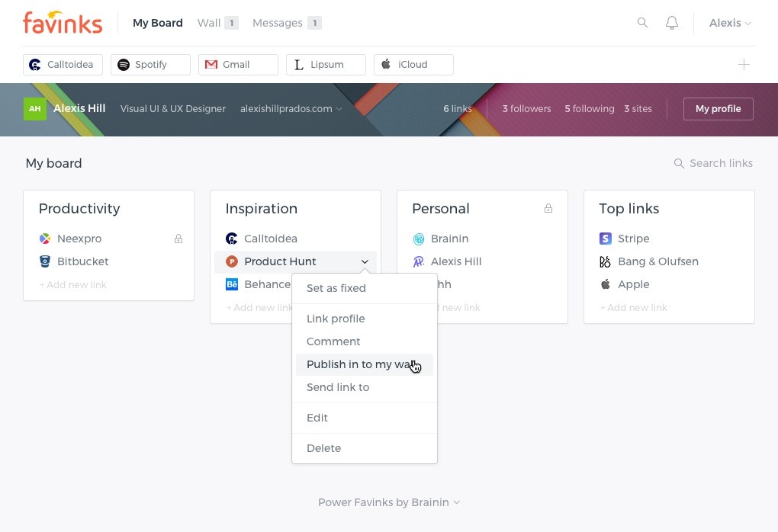Click the Bang & Olufsen icon
The height and width of the screenshot is (532, 778).
[606, 261]
